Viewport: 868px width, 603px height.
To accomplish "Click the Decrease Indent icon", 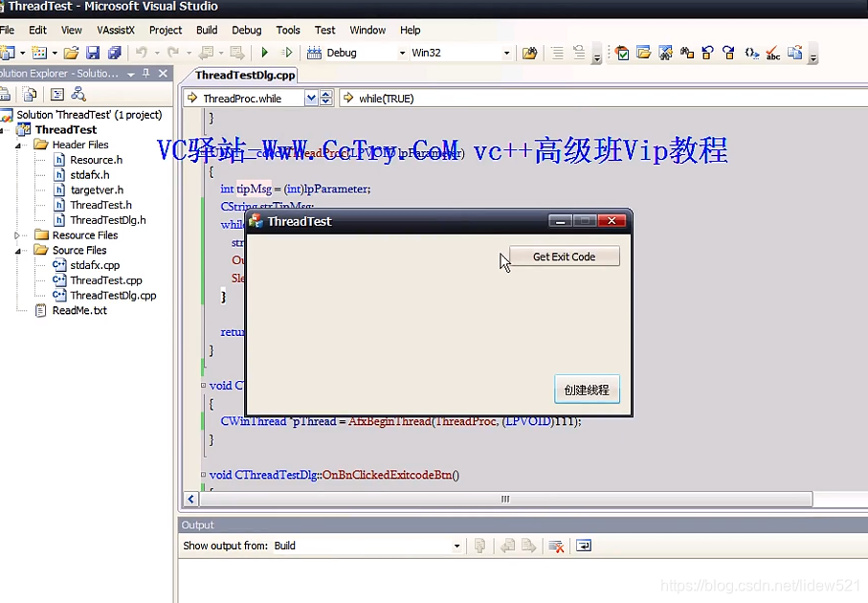I will tap(557, 54).
